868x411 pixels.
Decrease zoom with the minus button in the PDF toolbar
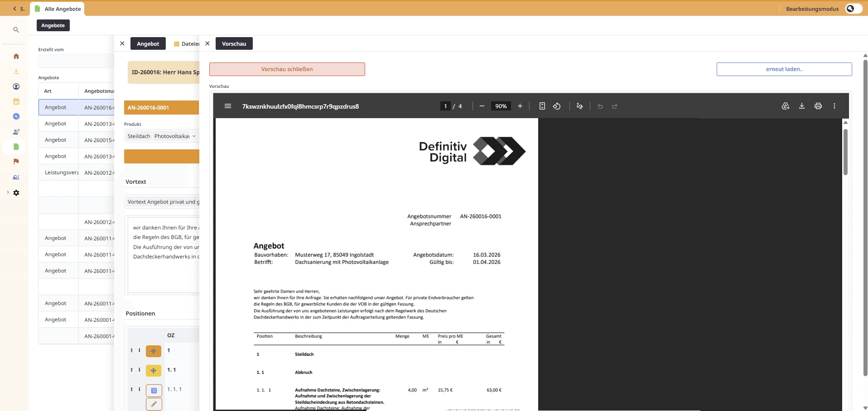tap(481, 106)
